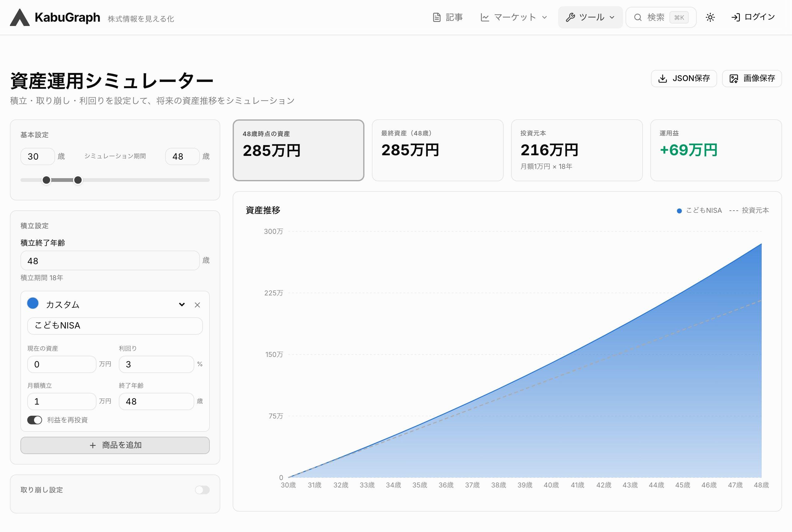Click the 月額積立 input field
The width and height of the screenshot is (792, 532).
point(62,401)
